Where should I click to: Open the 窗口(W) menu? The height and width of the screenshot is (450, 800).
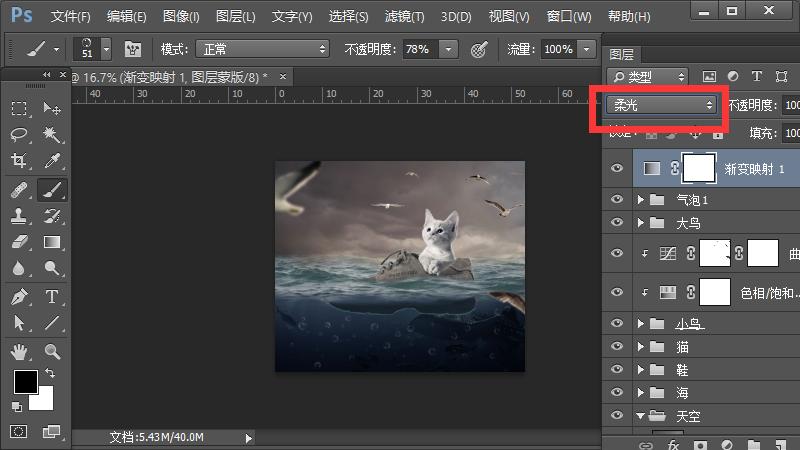click(x=569, y=16)
